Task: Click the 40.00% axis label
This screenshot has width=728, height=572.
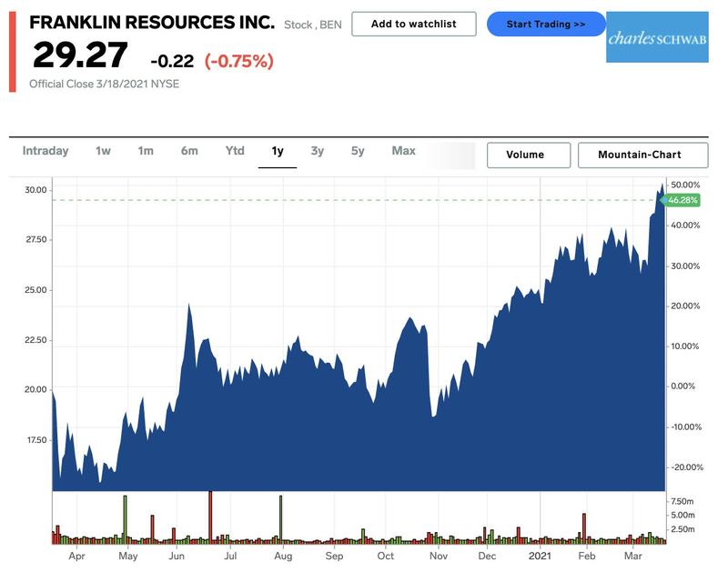Action: coord(685,226)
